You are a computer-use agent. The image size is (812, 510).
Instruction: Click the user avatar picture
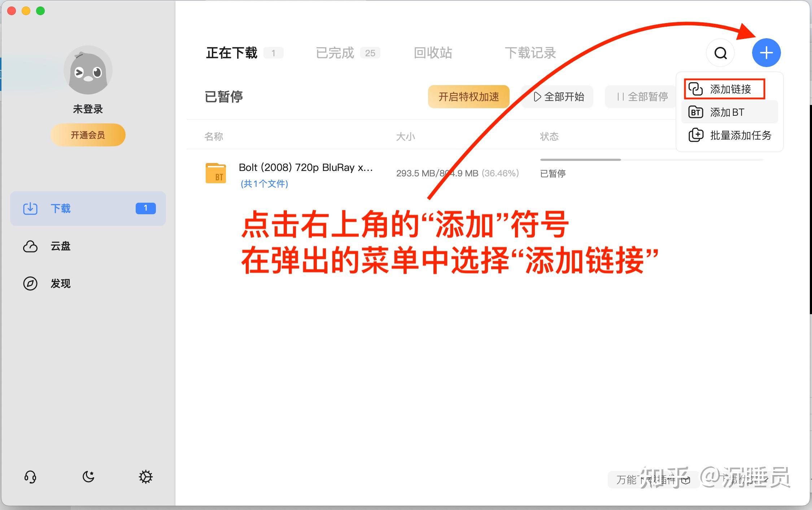coord(88,70)
